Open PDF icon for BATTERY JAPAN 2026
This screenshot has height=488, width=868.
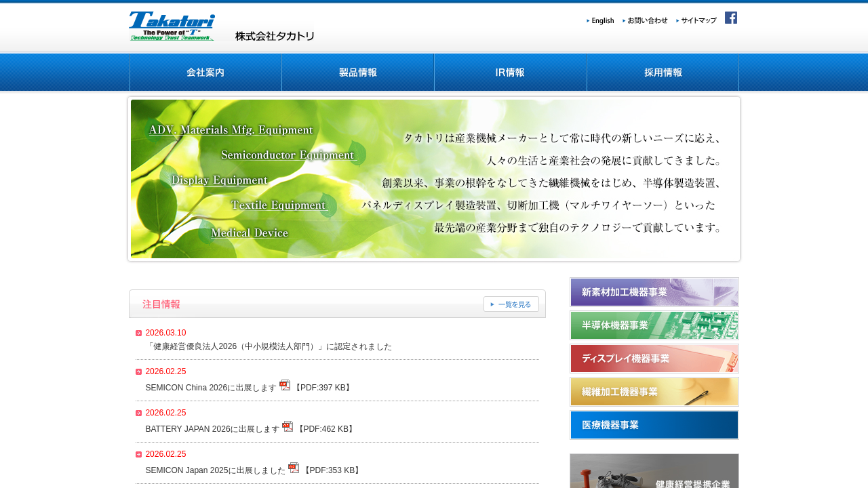(x=288, y=427)
